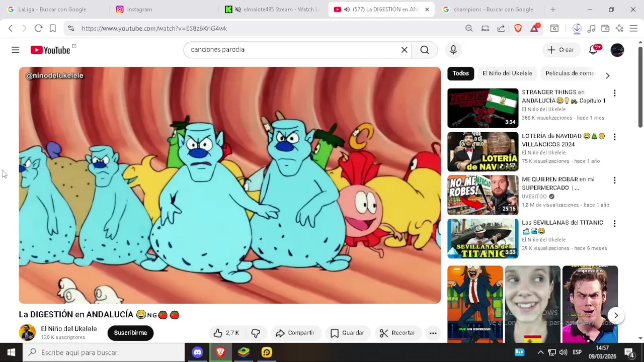
Task: Select El Niño del Ukelele filter chip
Action: pos(507,73)
